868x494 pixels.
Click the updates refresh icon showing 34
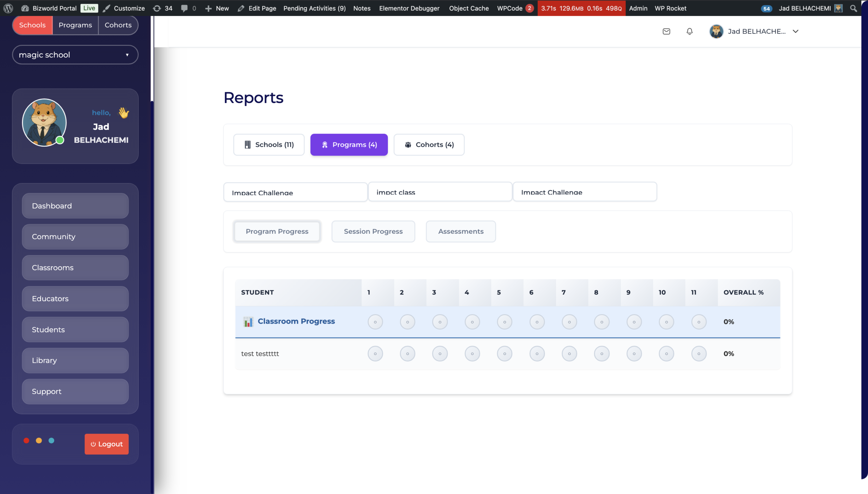157,8
